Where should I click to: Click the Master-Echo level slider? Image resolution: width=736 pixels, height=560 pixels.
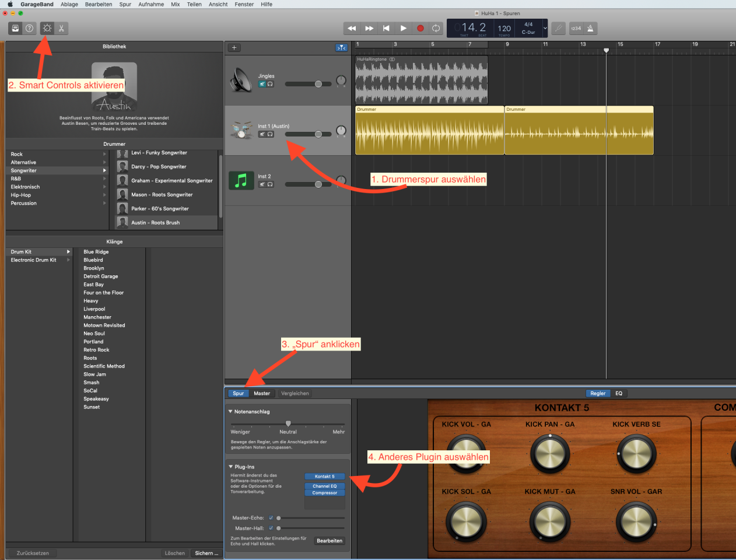[311, 518]
